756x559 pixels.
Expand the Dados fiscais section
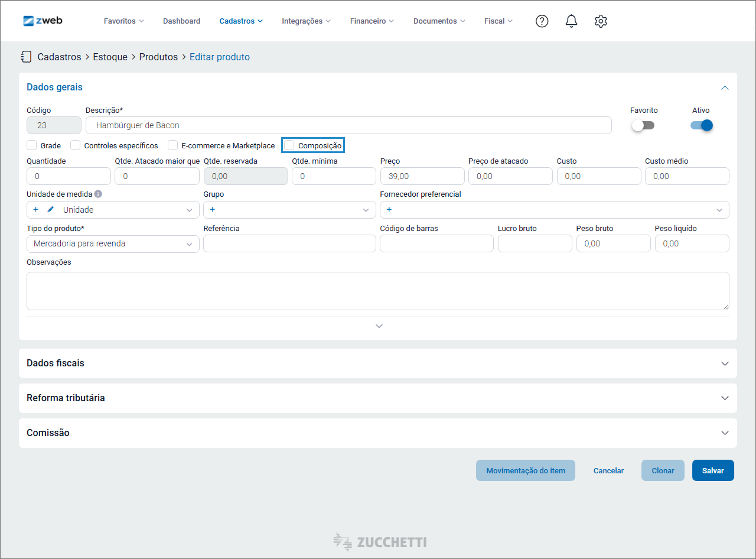(x=378, y=363)
